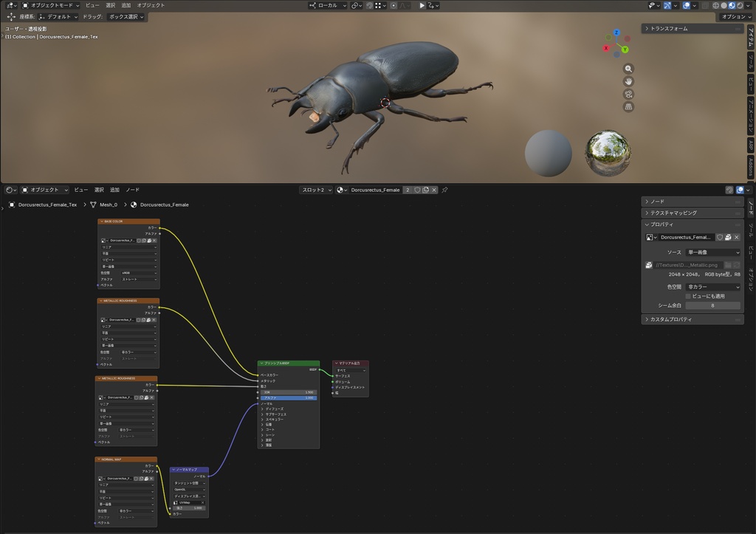Click the play button in the viewport header
The image size is (756, 534).
coord(422,5)
